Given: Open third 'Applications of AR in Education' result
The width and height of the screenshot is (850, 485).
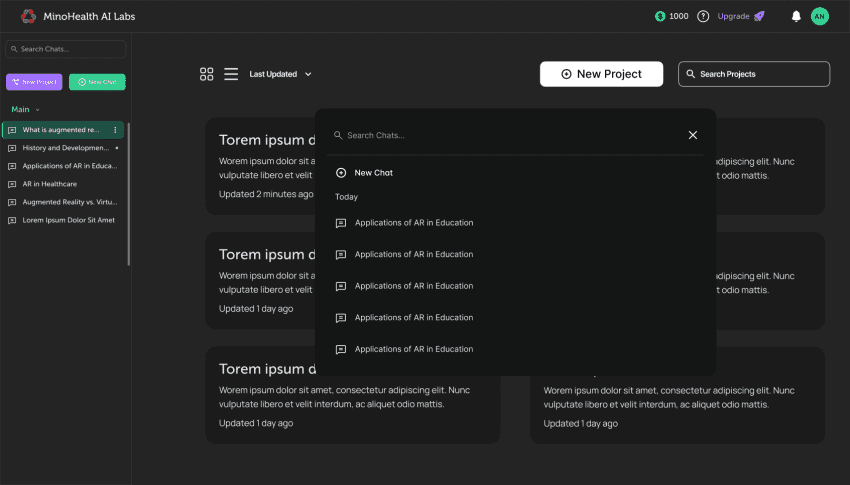Looking at the screenshot, I should point(404,286).
